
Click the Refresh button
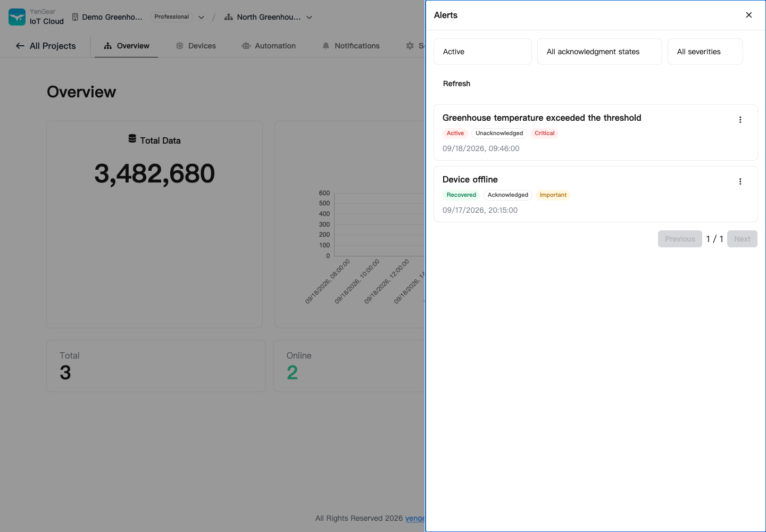[456, 84]
